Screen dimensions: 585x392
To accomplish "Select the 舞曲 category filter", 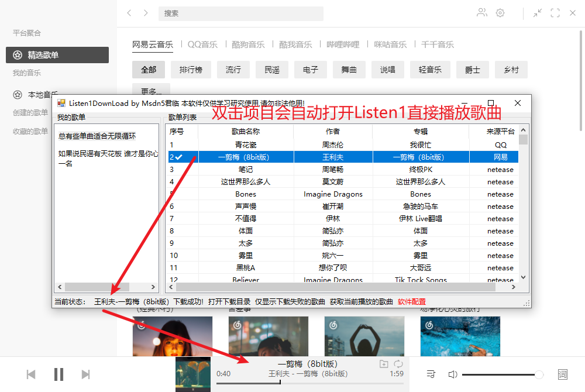I will tap(349, 70).
